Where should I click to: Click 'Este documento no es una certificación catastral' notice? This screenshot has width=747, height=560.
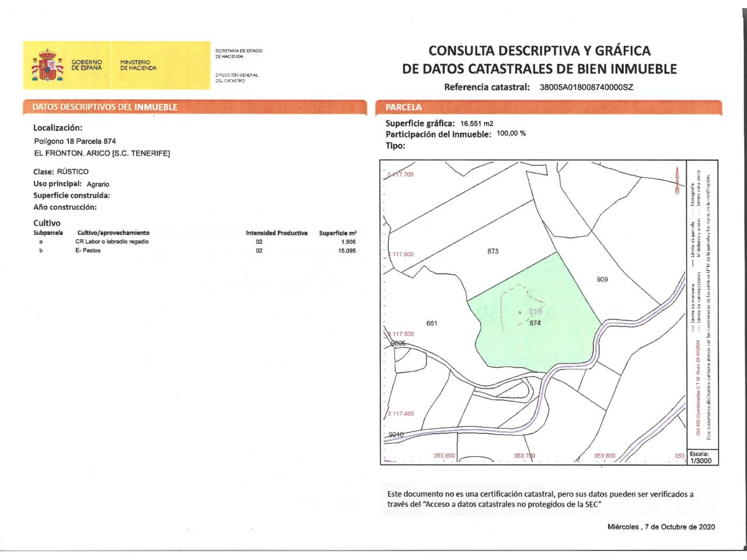[x=540, y=499]
